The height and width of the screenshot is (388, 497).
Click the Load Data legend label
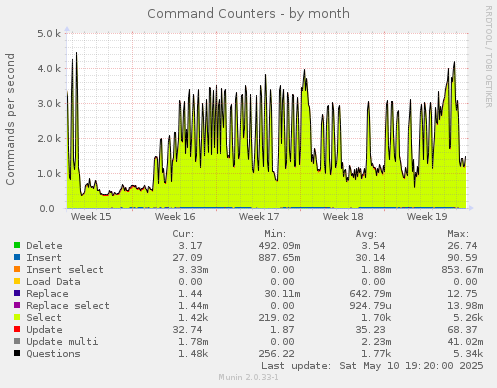click(53, 282)
